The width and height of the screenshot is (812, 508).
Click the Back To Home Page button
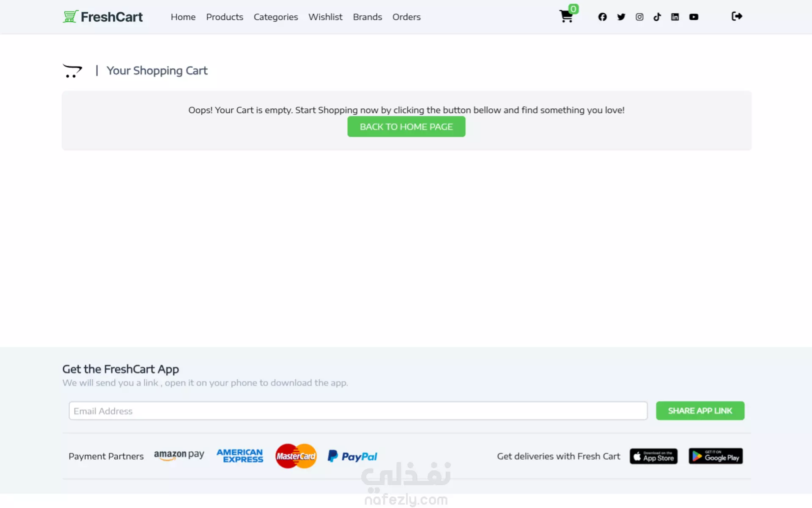click(406, 127)
